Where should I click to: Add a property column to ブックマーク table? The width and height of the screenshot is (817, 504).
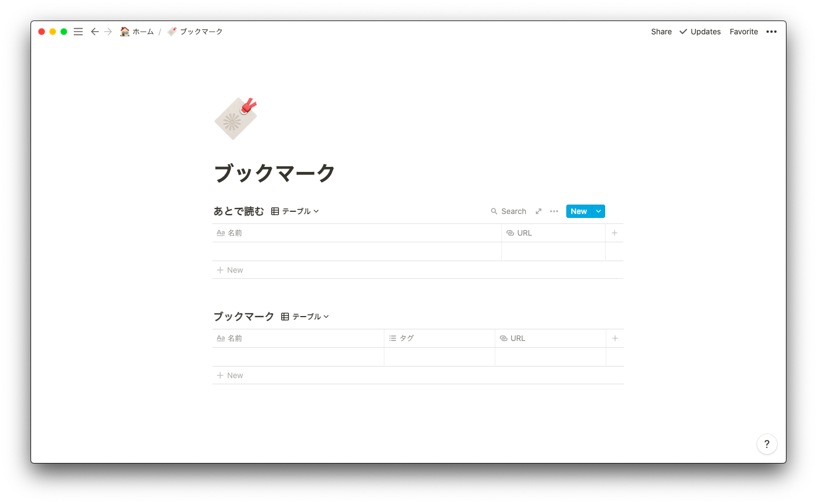coord(615,338)
